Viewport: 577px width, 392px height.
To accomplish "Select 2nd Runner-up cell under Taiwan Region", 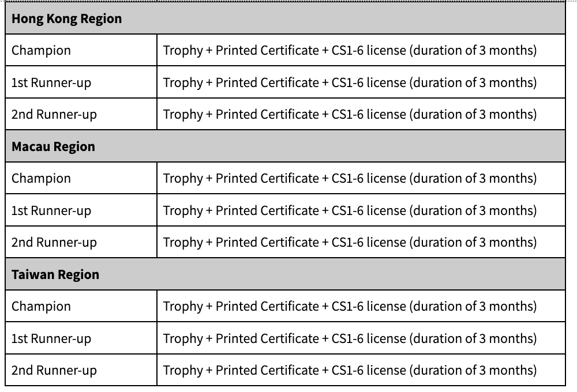I will pyautogui.click(x=54, y=370).
